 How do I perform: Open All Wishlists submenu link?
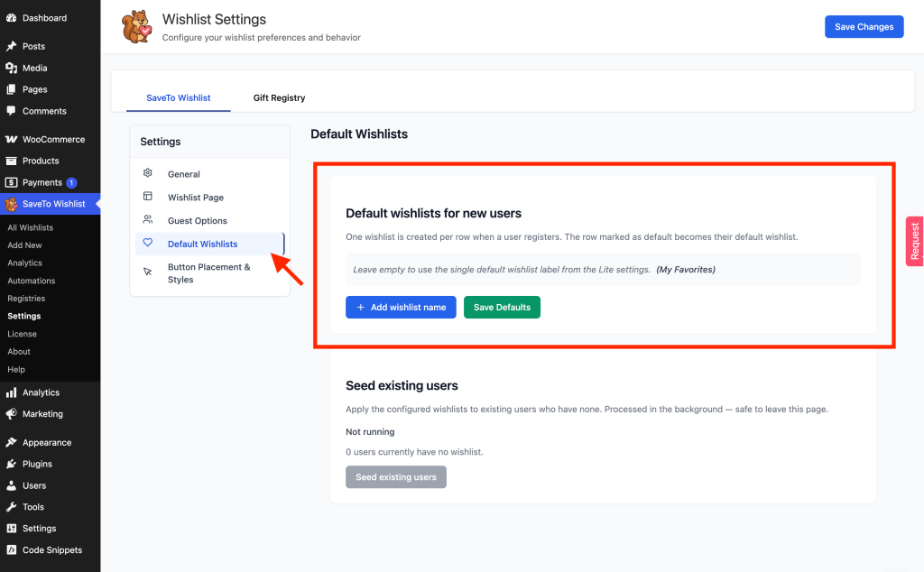pos(30,227)
